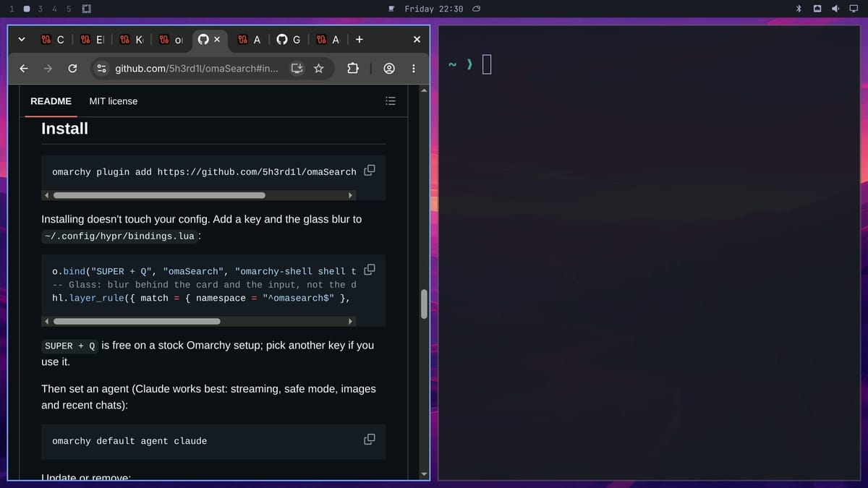This screenshot has width=868, height=488.
Task: Click the omarchy plugin add command text
Action: pos(204,172)
